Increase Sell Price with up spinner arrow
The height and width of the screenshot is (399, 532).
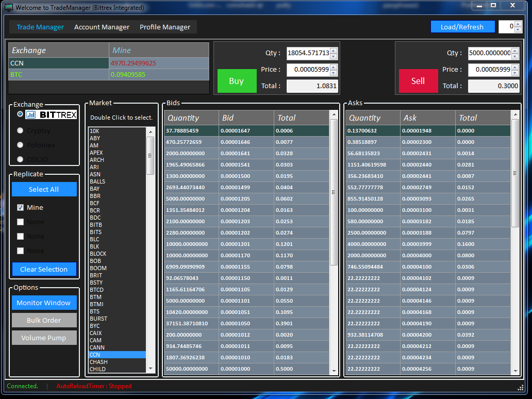(516, 67)
